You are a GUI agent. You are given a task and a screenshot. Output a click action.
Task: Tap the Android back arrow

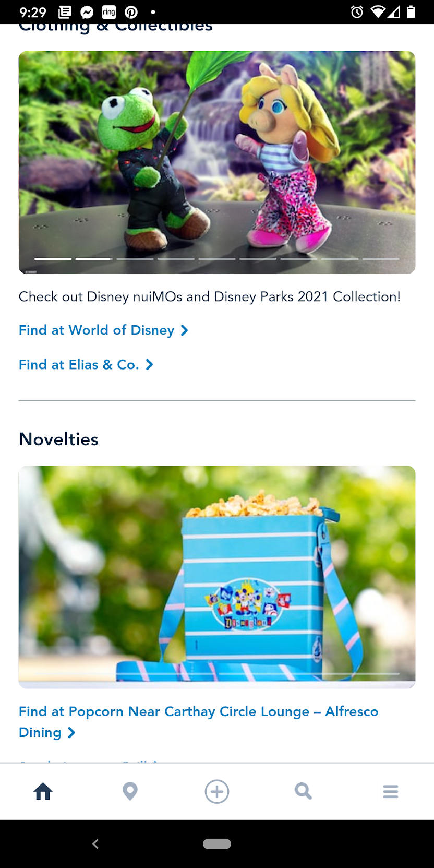click(x=95, y=843)
